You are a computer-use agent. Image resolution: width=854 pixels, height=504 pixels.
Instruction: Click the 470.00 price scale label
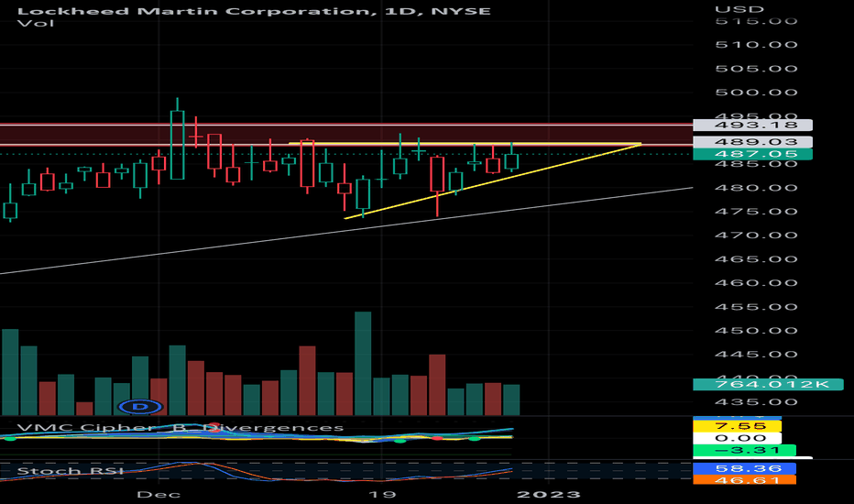point(757,236)
